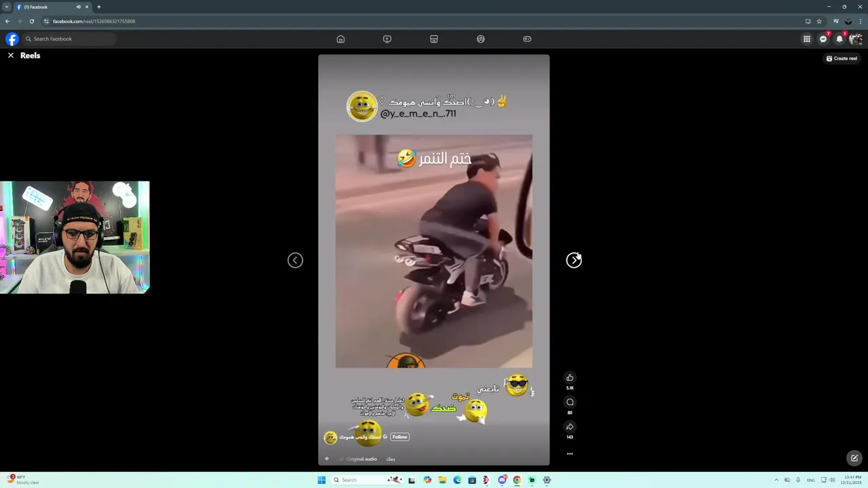Open the weather widget showing 68°F
The height and width of the screenshot is (488, 868).
[x=24, y=480]
